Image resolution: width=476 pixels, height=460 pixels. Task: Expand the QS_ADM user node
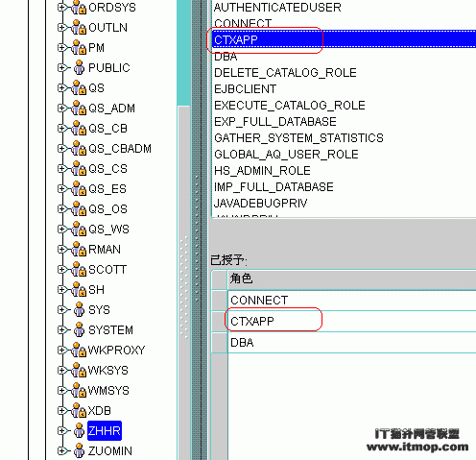pos(61,109)
